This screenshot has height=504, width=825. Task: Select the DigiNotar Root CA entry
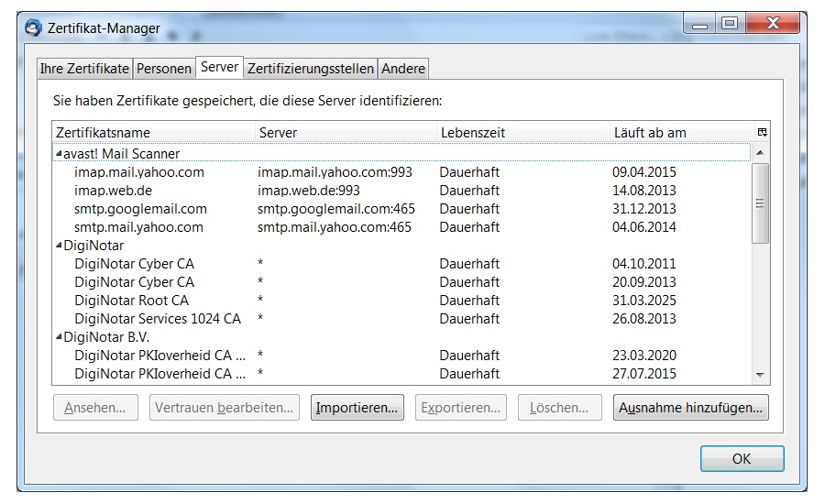(131, 301)
